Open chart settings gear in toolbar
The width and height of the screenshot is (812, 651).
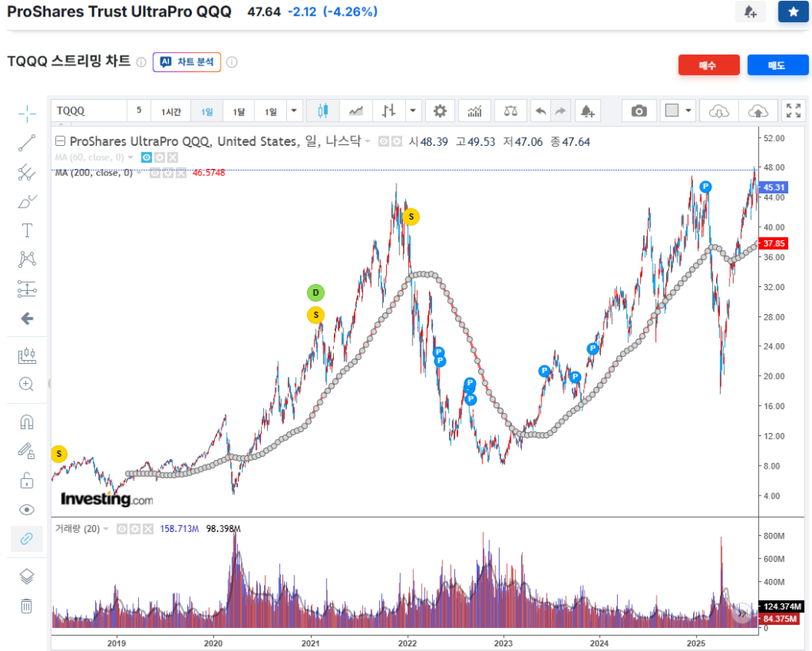pyautogui.click(x=440, y=111)
